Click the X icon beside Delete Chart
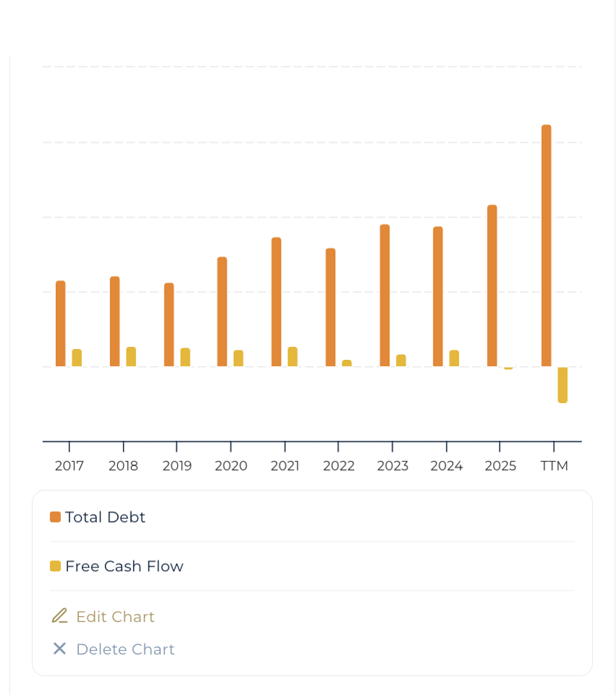 click(59, 649)
